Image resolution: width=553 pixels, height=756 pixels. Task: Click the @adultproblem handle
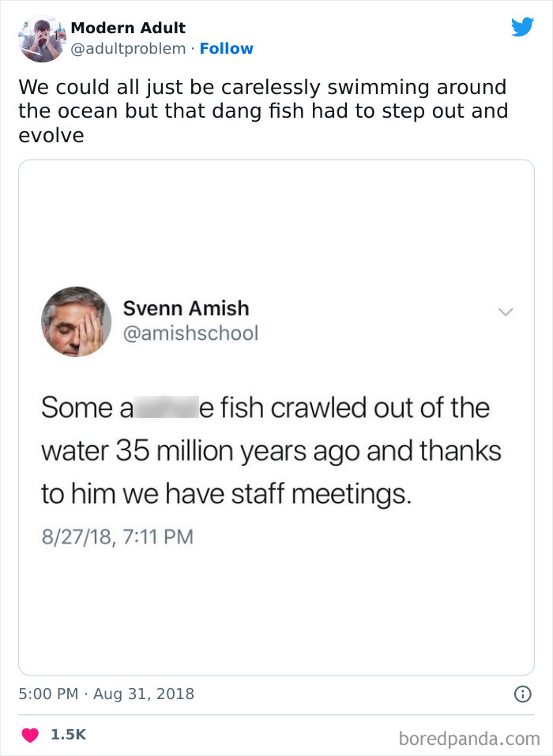[128, 48]
